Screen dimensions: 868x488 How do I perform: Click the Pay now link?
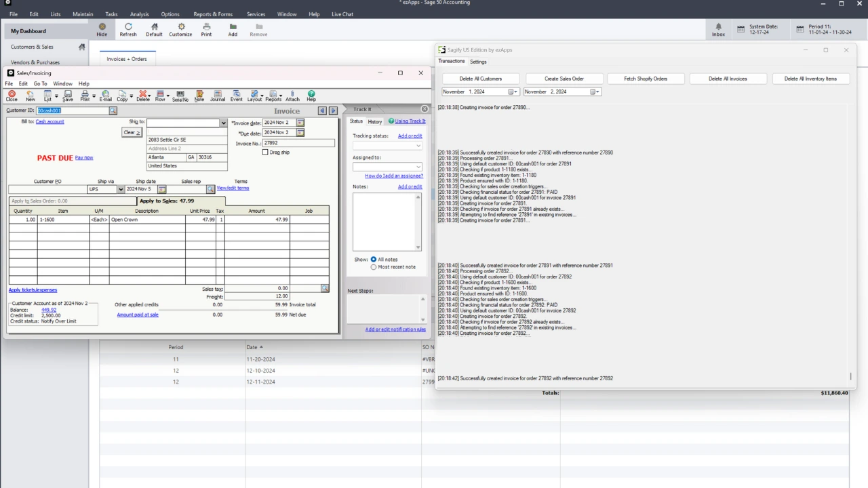click(x=84, y=157)
